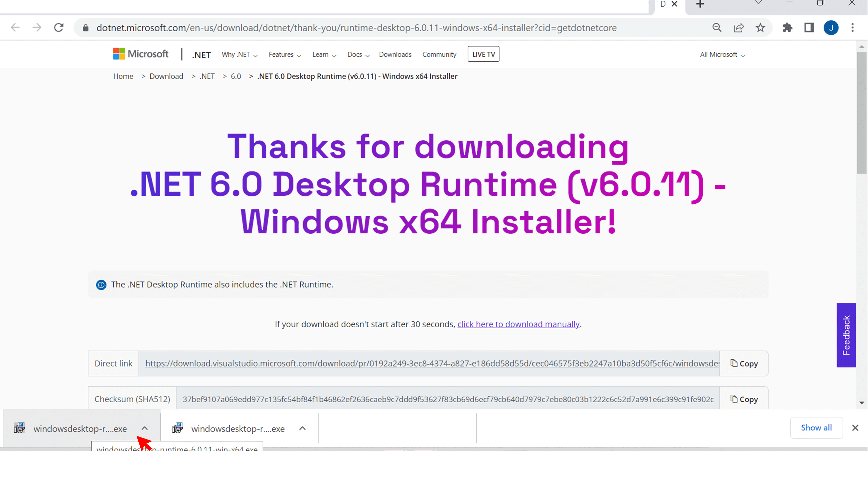Viewport: 868px width, 489px height.
Task: Open the Community nav item
Action: pyautogui.click(x=439, y=55)
